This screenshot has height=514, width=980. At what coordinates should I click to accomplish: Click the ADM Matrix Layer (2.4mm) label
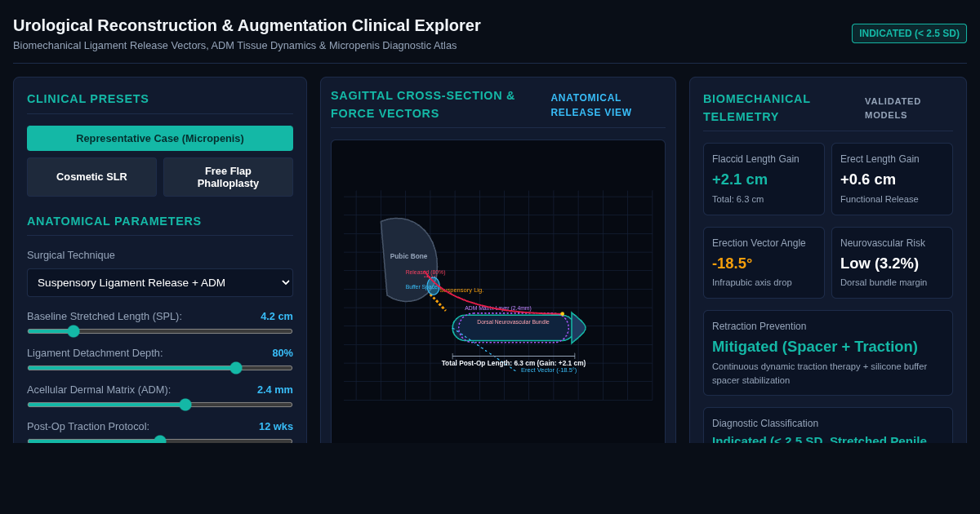coord(498,308)
